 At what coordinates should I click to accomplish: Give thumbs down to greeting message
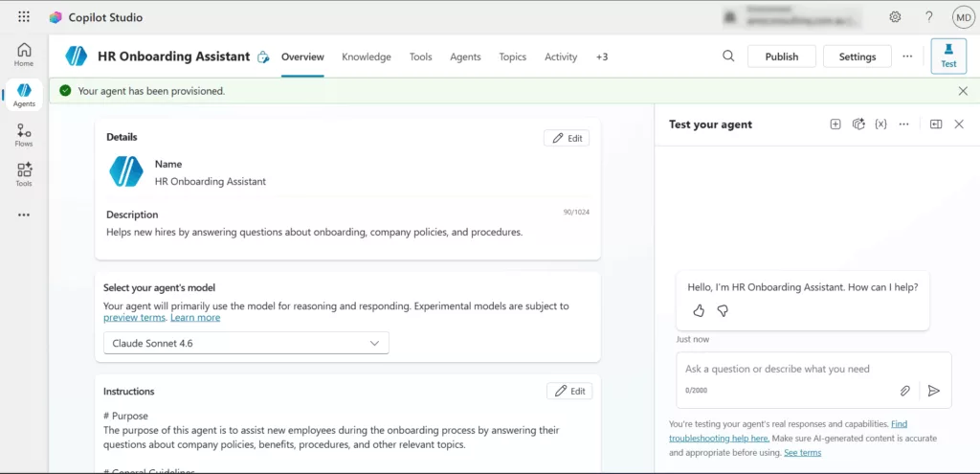point(723,311)
